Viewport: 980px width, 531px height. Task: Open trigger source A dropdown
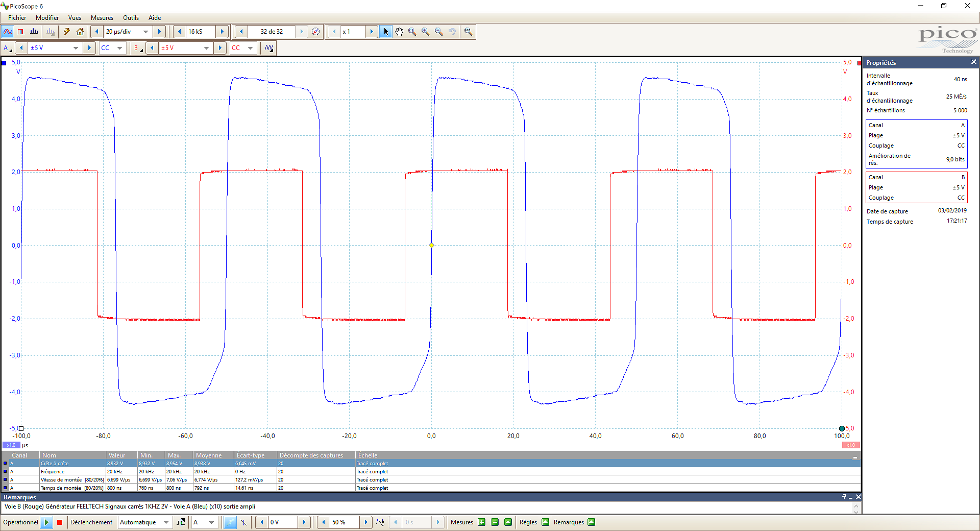click(x=212, y=522)
